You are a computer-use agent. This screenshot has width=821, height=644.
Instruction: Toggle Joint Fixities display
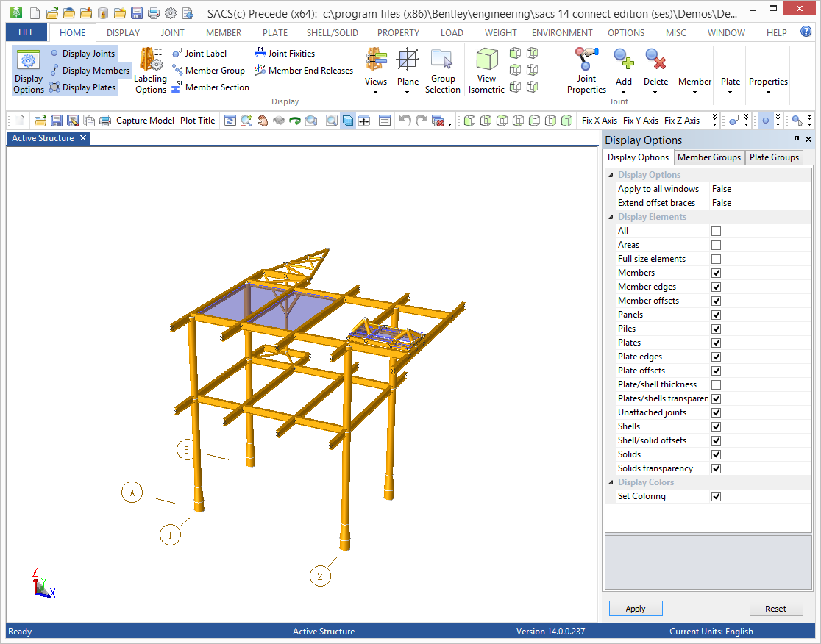(x=285, y=54)
